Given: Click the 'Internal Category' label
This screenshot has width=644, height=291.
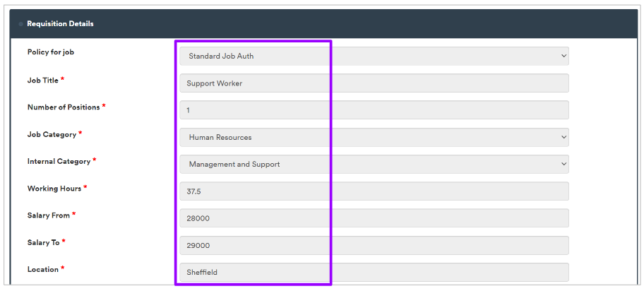Looking at the screenshot, I should (x=59, y=161).
